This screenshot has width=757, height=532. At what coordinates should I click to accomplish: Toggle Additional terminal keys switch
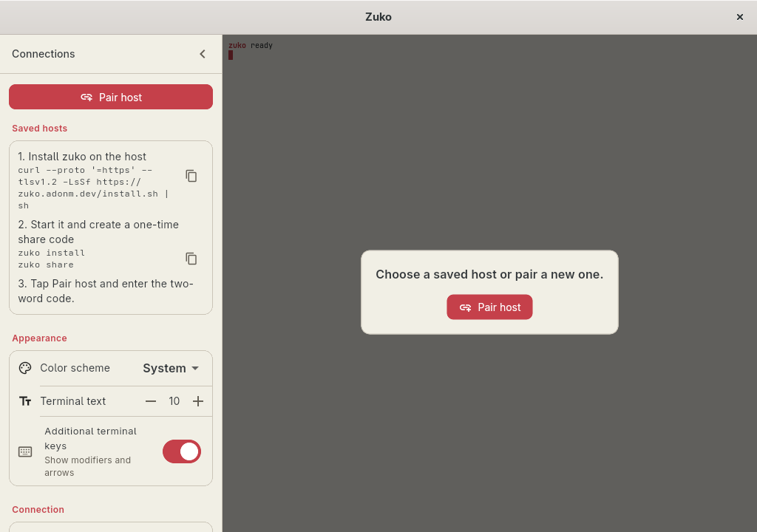[182, 451]
